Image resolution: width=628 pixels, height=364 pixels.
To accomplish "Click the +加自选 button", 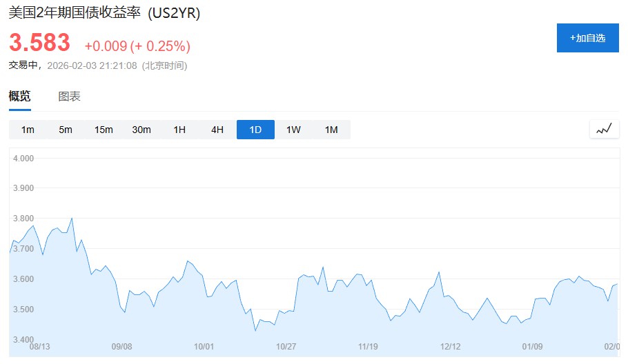I will [587, 38].
